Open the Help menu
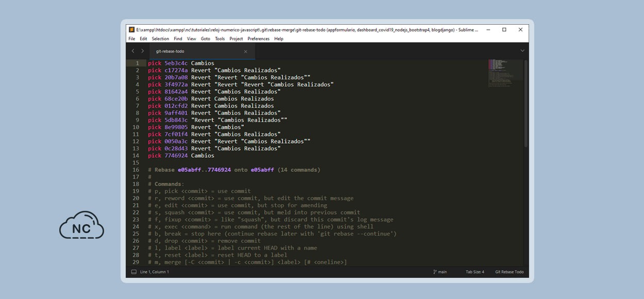Screen dimensions: 644x299 pyautogui.click(x=279, y=39)
